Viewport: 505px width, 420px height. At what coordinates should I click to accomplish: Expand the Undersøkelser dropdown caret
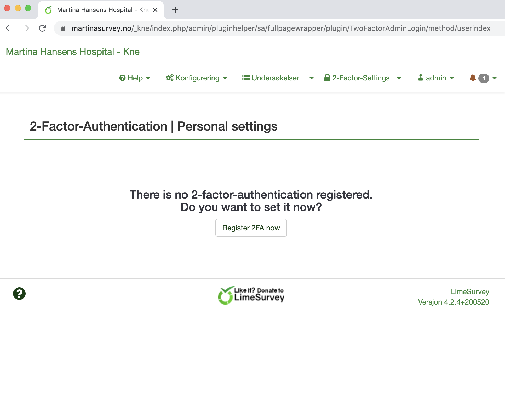click(311, 78)
